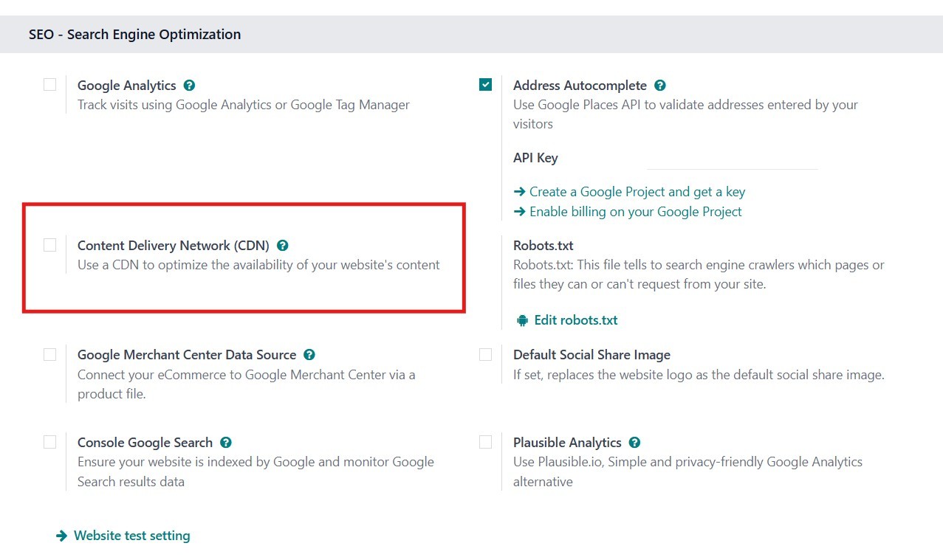Click the Plausible Analytics help icon
Screen dimensions: 943x560
[634, 443]
